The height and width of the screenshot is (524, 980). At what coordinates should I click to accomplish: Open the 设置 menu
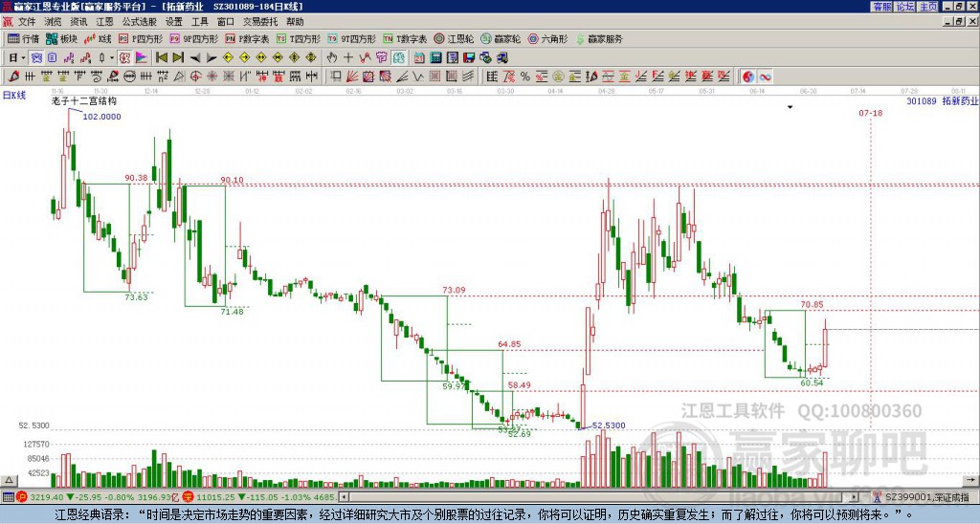[174, 22]
